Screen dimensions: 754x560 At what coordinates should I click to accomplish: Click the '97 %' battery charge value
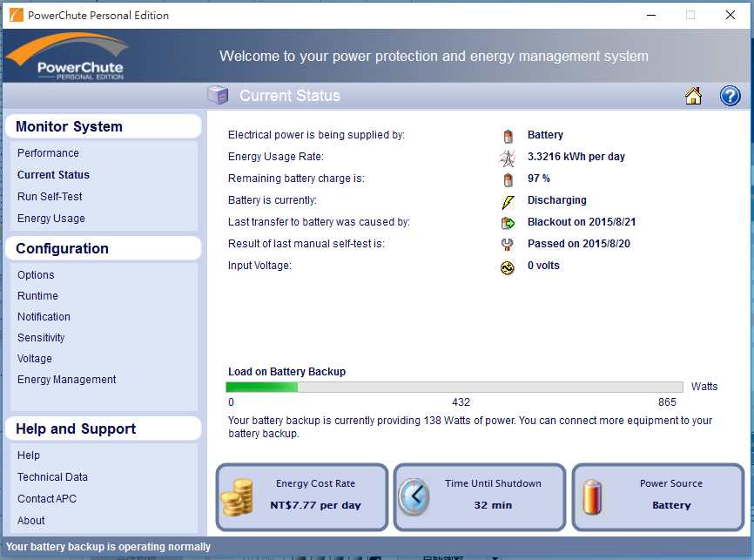click(539, 178)
